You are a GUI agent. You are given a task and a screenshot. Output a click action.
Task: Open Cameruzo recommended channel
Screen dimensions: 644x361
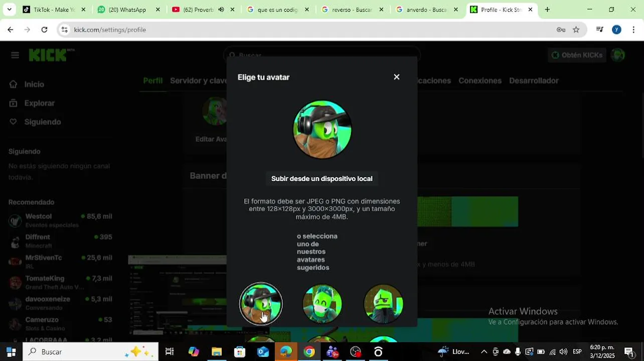pos(60,323)
